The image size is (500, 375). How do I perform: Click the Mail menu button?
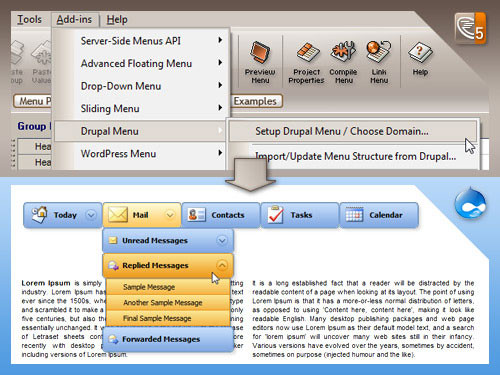[x=142, y=215]
